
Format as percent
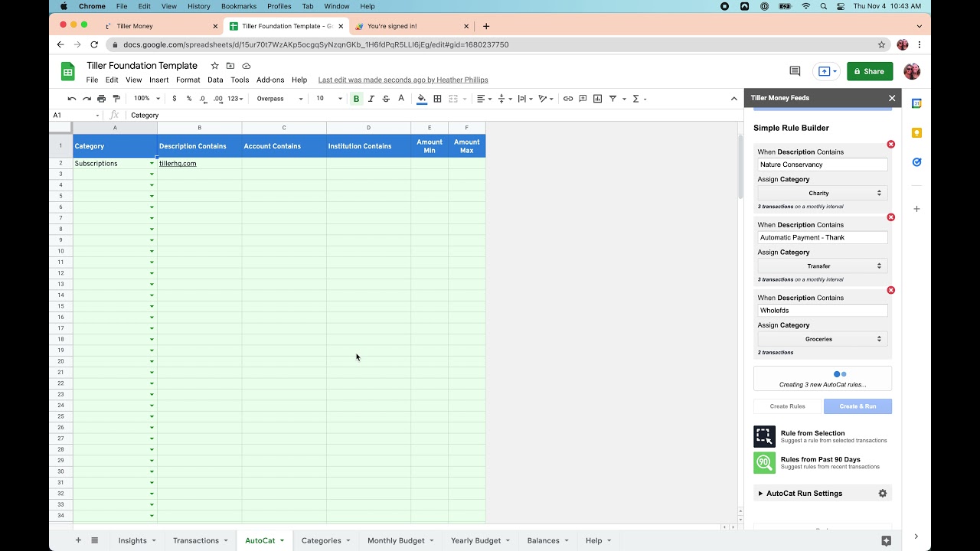(189, 99)
